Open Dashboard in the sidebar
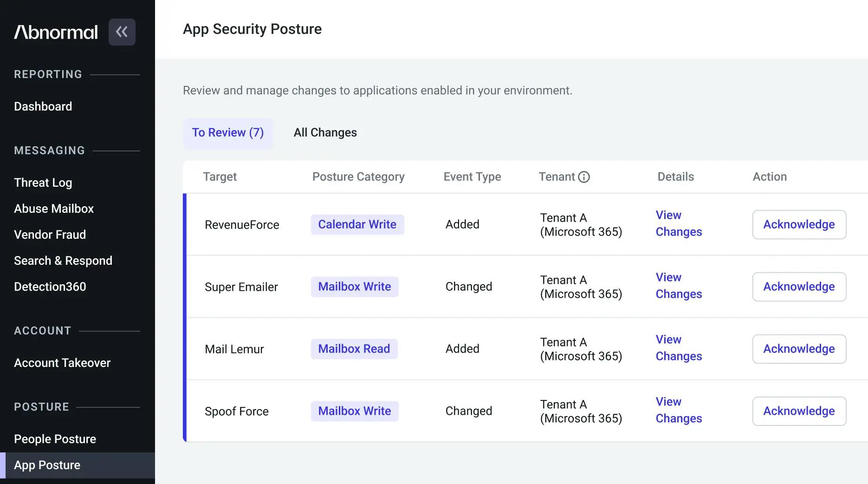Screen dimensions: 868x484 click(x=43, y=107)
